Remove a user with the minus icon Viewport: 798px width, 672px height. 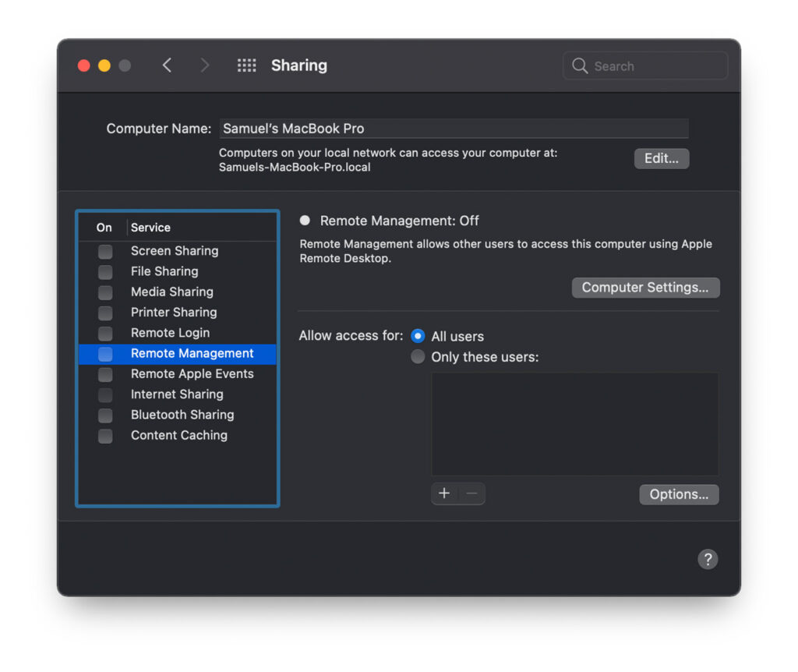click(x=471, y=493)
